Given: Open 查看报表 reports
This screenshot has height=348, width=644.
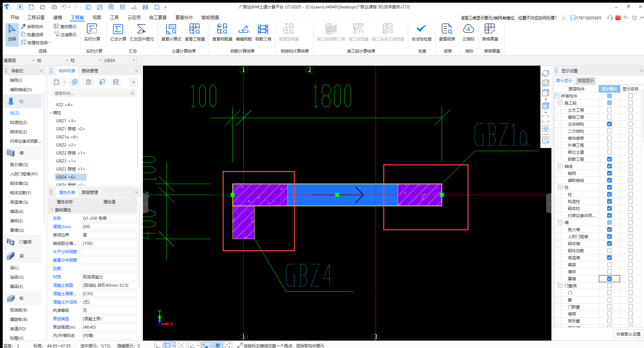Looking at the screenshot, I should click(447, 33).
